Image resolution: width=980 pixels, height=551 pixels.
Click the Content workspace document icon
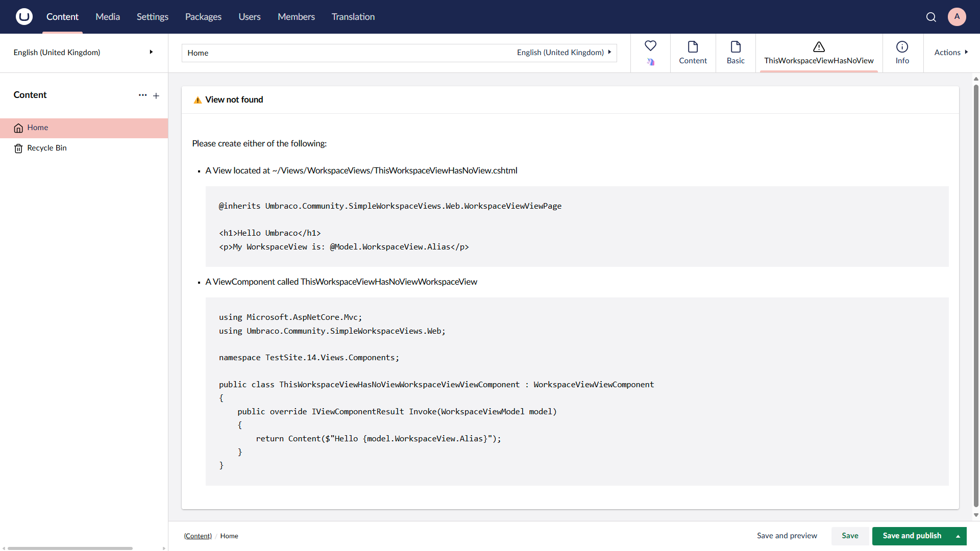(x=693, y=46)
